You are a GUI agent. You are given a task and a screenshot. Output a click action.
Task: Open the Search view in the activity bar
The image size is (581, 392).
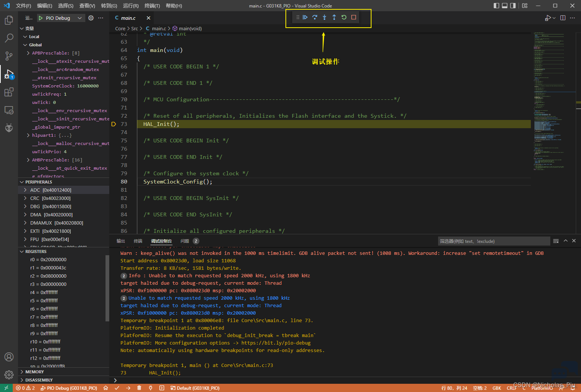(9, 38)
